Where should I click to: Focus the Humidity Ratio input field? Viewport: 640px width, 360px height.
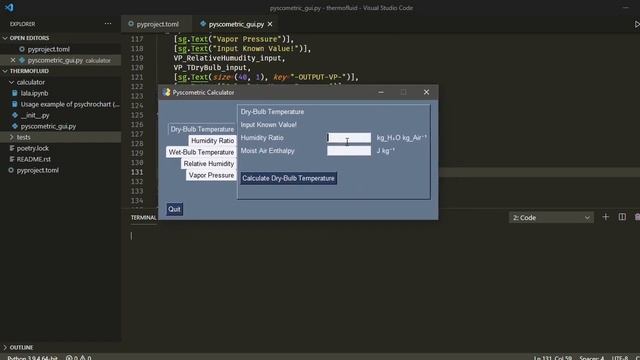[349, 138]
